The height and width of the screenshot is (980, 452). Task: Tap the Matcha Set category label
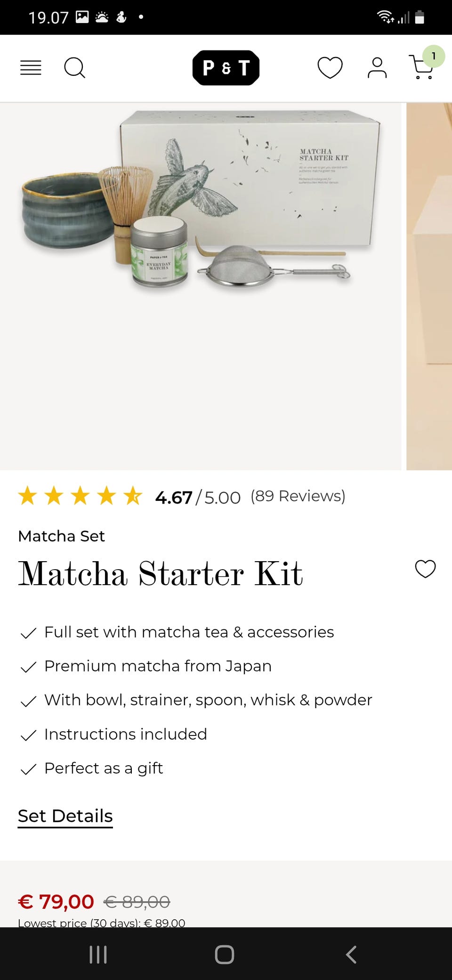tap(61, 536)
